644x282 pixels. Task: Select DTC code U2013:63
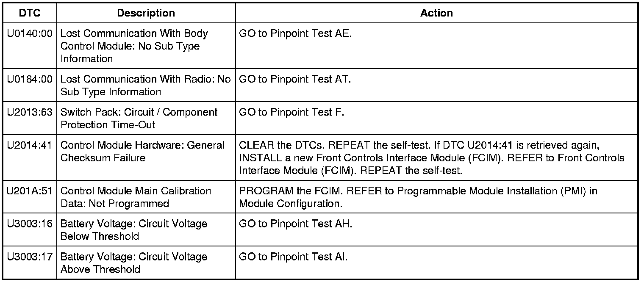[x=30, y=112]
